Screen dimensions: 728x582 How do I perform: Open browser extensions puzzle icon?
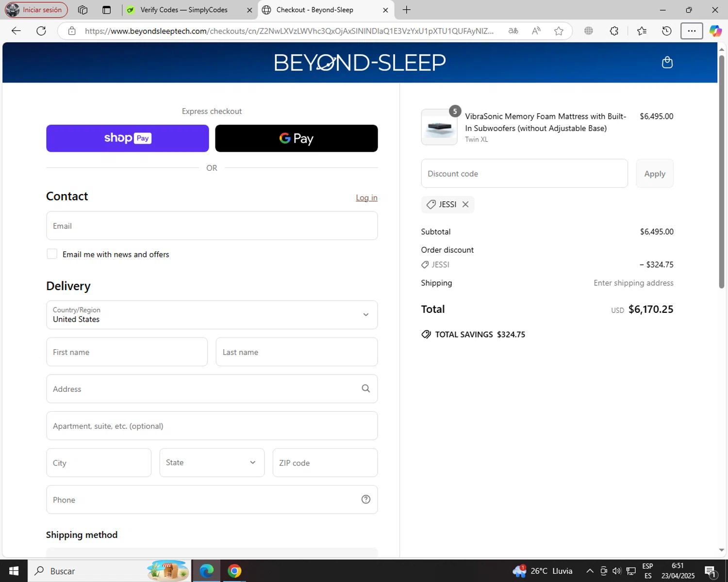[x=614, y=31]
